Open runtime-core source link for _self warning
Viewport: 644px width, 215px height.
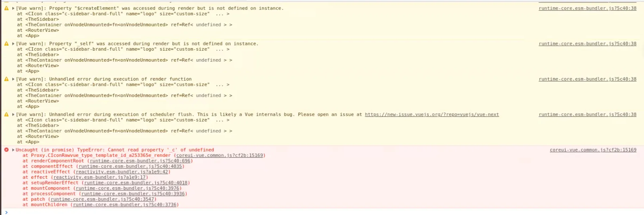(x=587, y=44)
